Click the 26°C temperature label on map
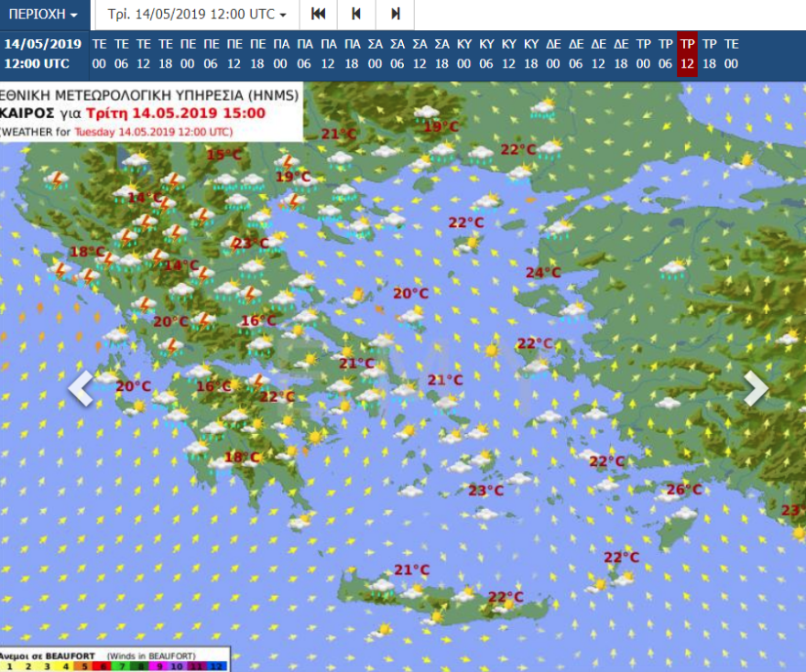The width and height of the screenshot is (806, 672). [683, 490]
